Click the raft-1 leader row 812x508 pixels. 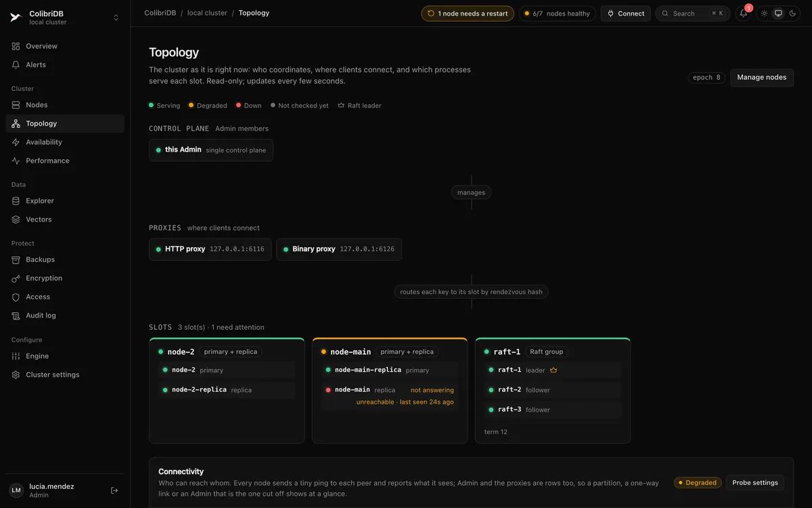(x=553, y=371)
